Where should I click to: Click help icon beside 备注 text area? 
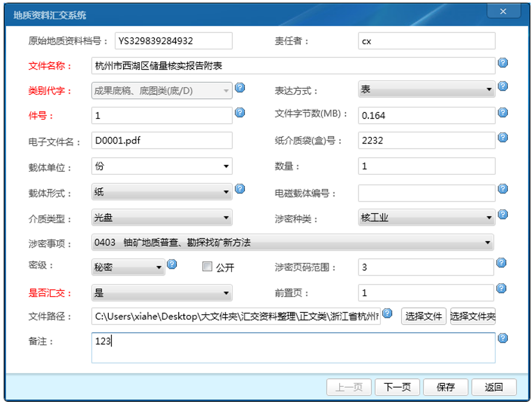click(x=502, y=338)
